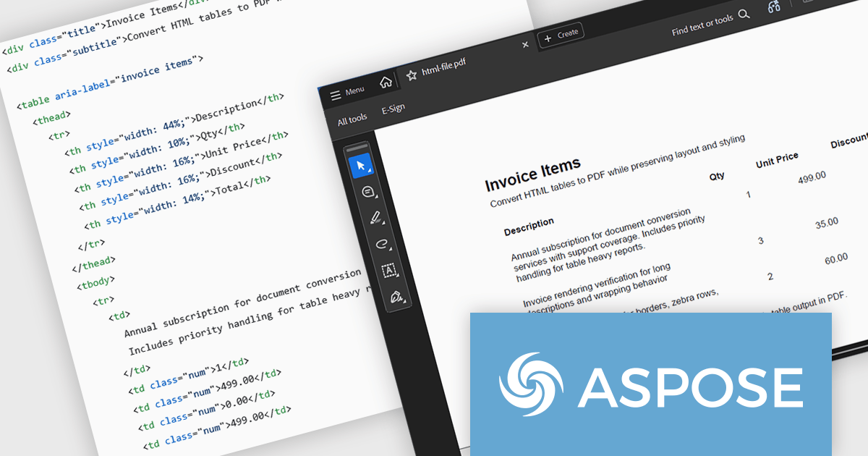Click the Qty column header in PDF
The image size is (868, 456).
click(717, 176)
